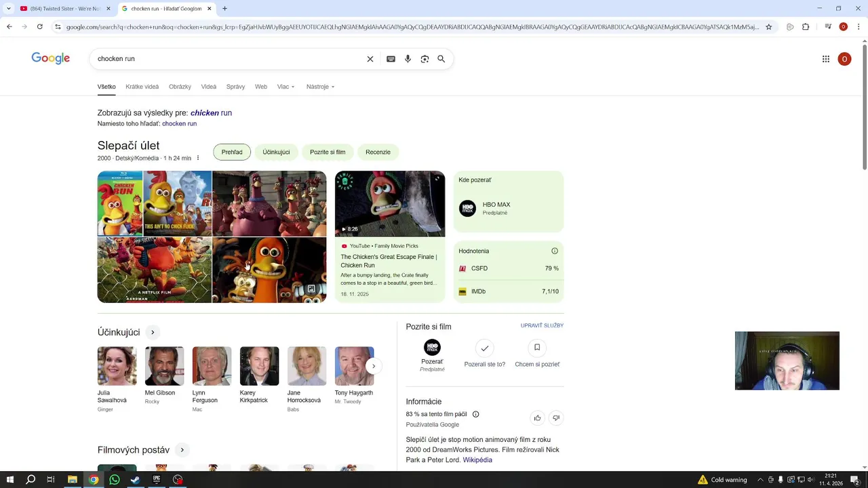Open WhatsApp from taskbar
This screenshot has height=488, width=868.
tap(114, 480)
